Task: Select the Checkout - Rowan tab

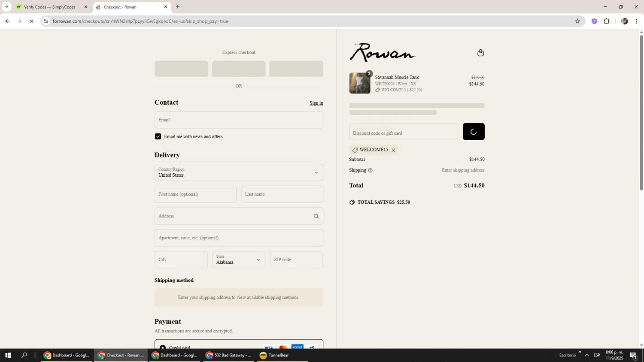Action: click(x=131, y=7)
